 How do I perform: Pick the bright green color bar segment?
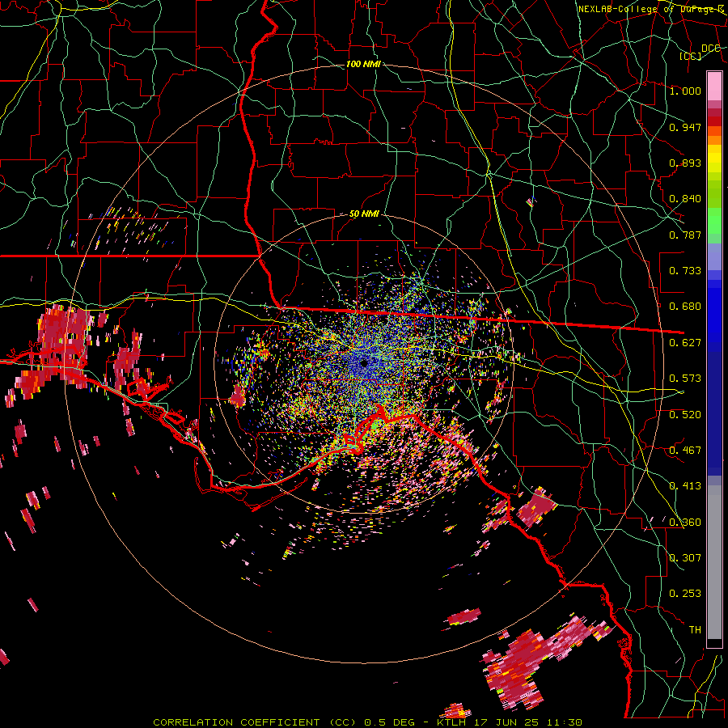point(714,221)
